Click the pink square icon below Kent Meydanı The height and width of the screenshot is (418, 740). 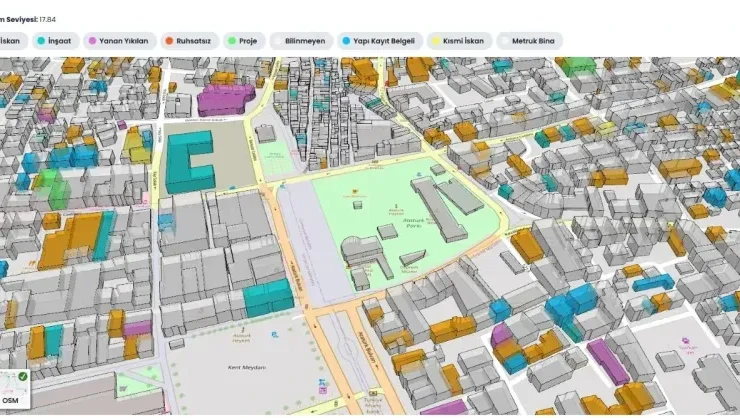point(323,391)
